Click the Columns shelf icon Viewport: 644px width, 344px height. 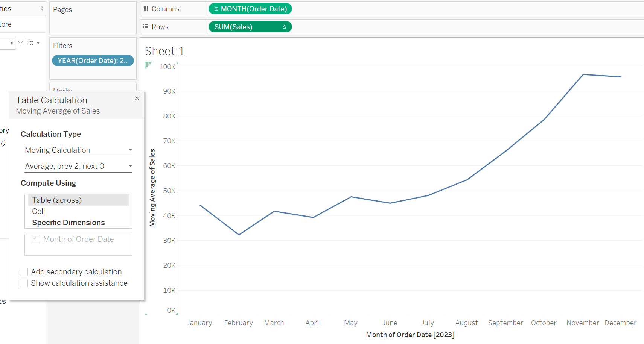pyautogui.click(x=145, y=8)
